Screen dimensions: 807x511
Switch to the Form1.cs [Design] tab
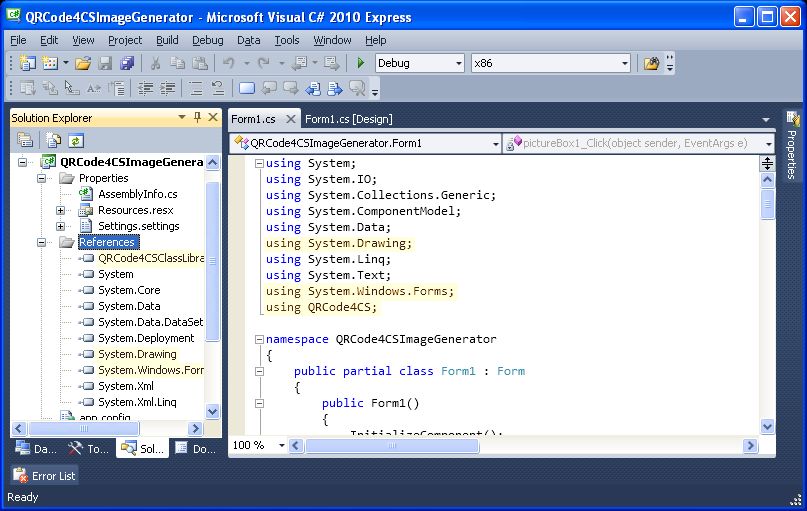coord(348,119)
